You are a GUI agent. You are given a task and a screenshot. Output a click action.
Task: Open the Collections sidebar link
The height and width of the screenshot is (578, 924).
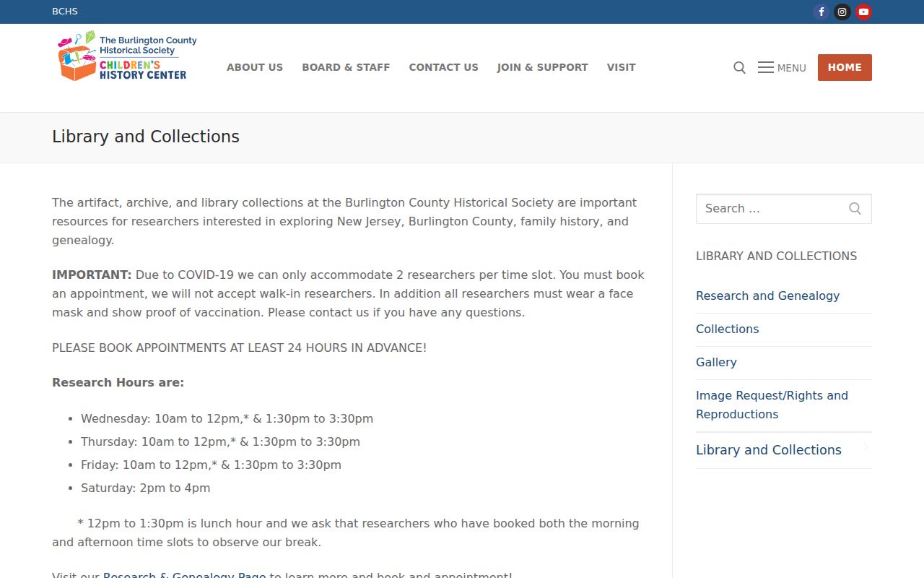pyautogui.click(x=727, y=329)
